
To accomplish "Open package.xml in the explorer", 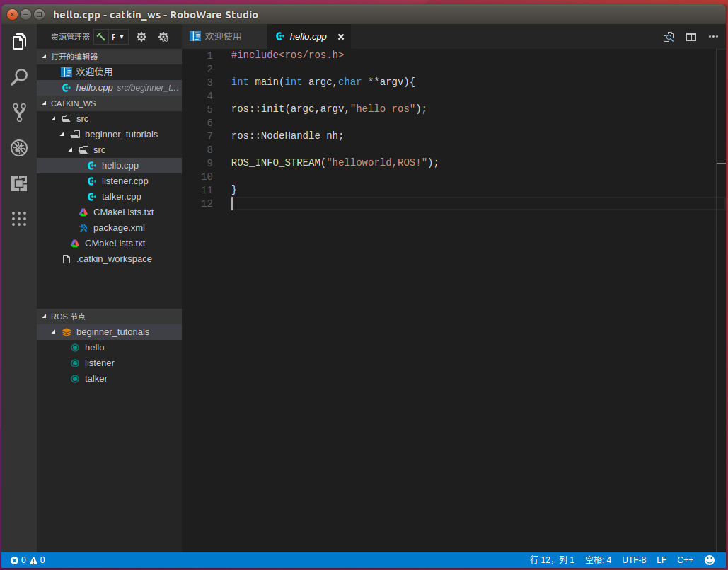I will coord(119,228).
